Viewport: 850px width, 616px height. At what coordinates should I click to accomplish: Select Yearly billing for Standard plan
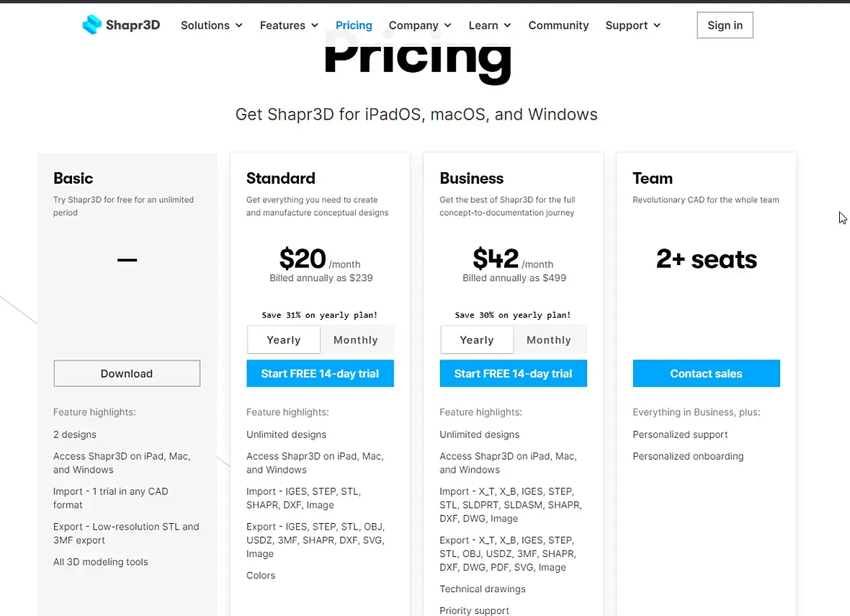tap(284, 340)
